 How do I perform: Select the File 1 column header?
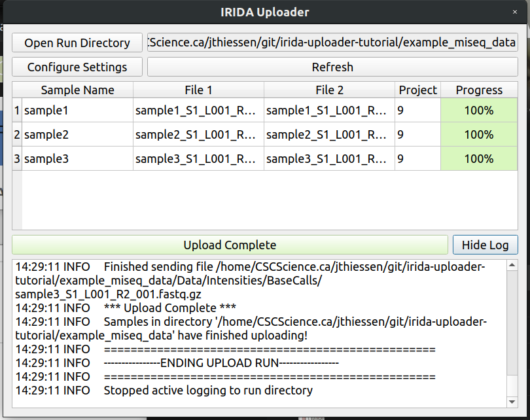coord(198,90)
